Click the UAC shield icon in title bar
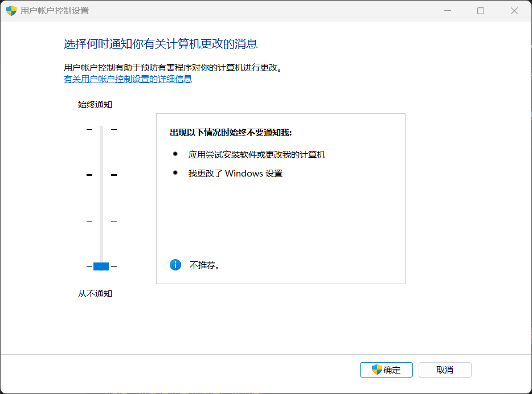 click(10, 10)
